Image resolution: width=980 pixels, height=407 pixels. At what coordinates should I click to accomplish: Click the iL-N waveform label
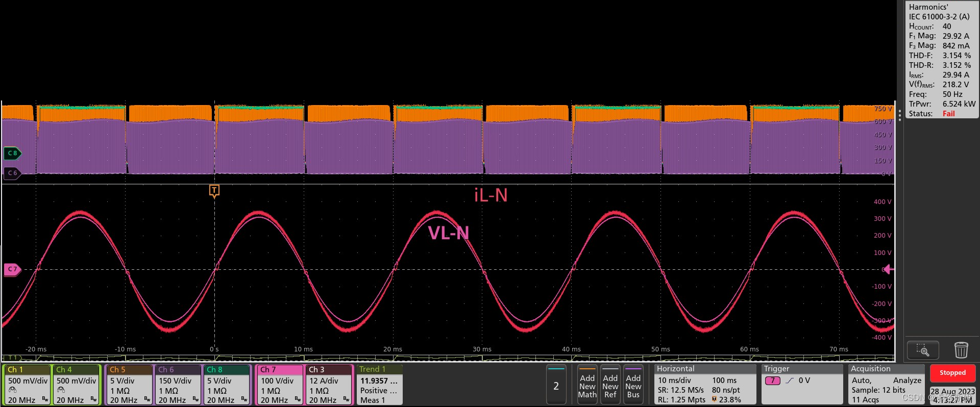coord(491,195)
